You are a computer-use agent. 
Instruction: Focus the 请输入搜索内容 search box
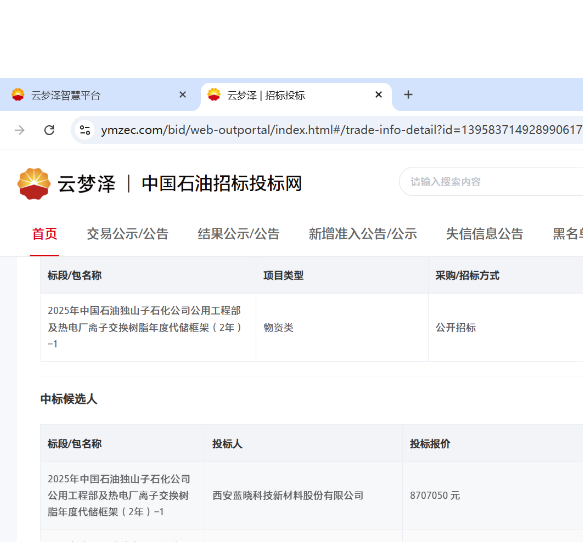point(491,182)
